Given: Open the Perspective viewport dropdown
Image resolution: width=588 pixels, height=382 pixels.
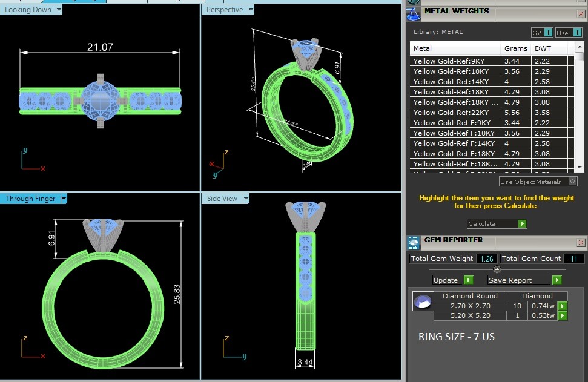Looking at the screenshot, I should [x=251, y=10].
